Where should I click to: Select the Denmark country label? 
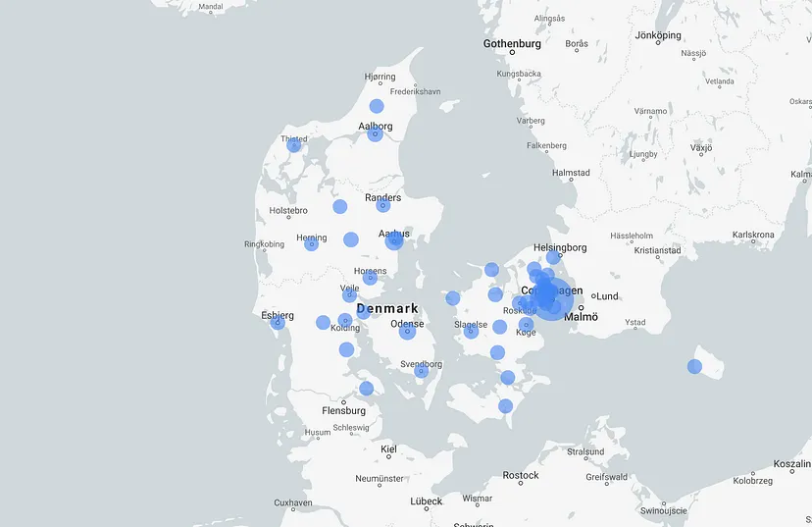click(387, 308)
